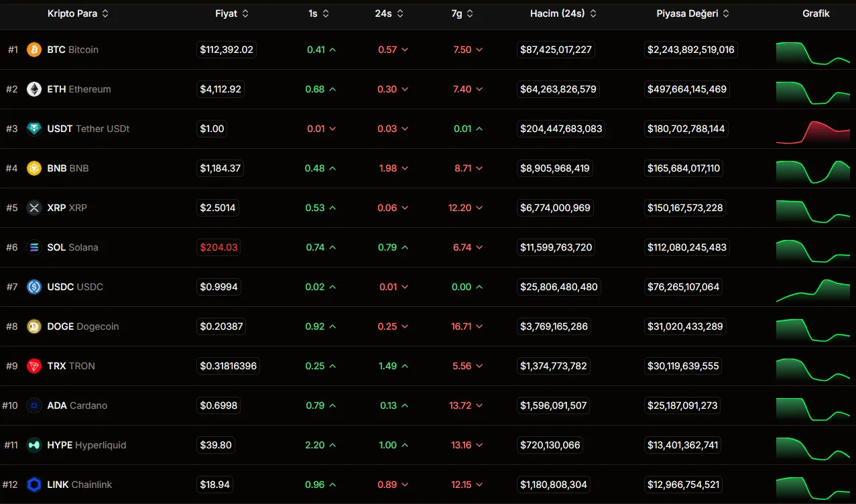Screen dimensions: 856x504
Task: Open the XRP coin link
Action: [66, 208]
